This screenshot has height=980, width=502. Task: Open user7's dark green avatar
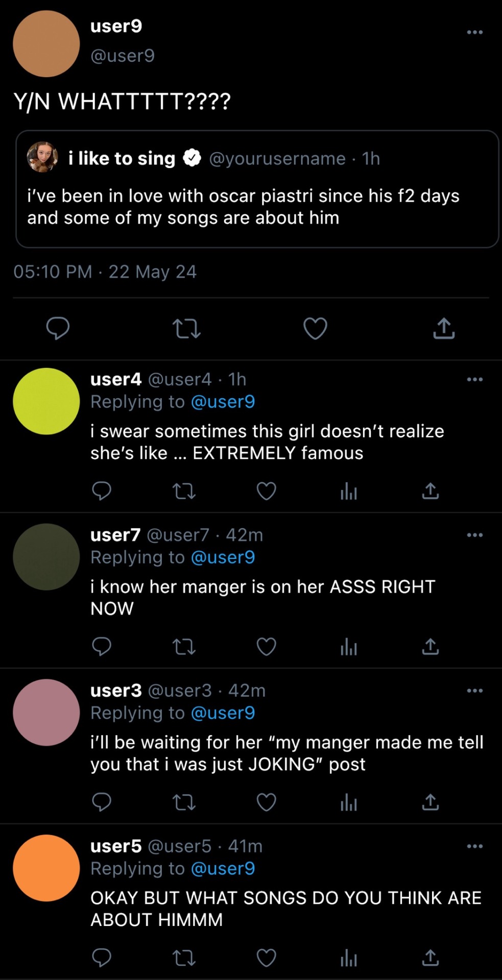tap(46, 557)
